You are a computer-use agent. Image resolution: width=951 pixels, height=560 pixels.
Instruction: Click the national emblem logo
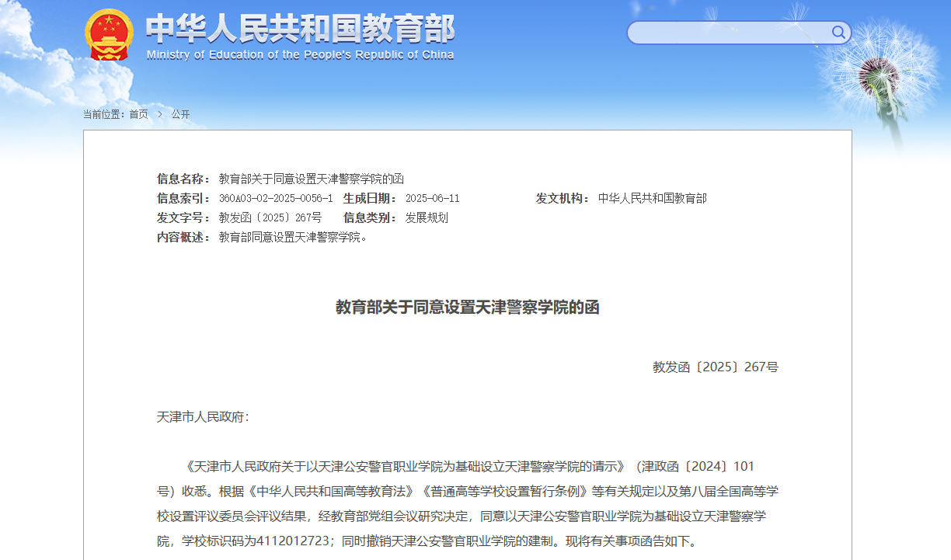pyautogui.click(x=109, y=35)
